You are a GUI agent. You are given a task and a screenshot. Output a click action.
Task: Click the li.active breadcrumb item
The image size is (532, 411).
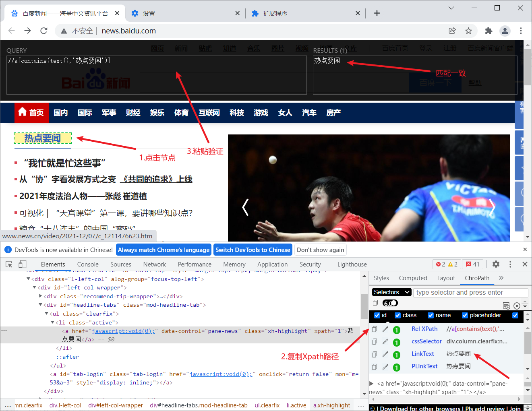click(x=296, y=405)
